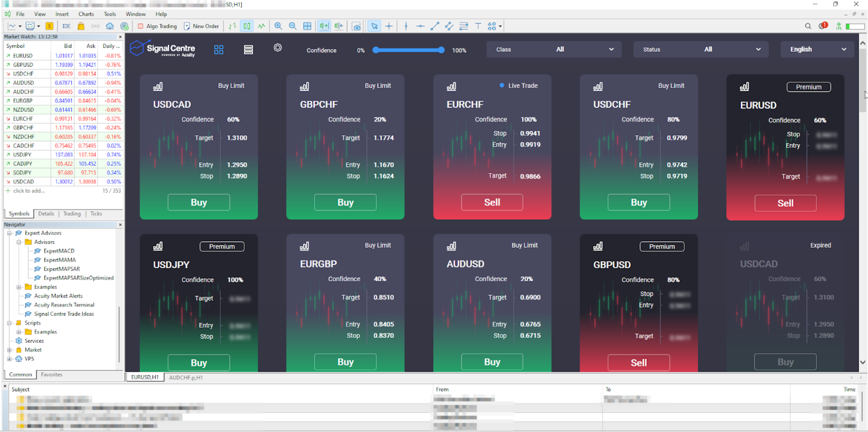Open Signal Centre settings gear
The height and width of the screenshot is (432, 868).
(x=278, y=48)
